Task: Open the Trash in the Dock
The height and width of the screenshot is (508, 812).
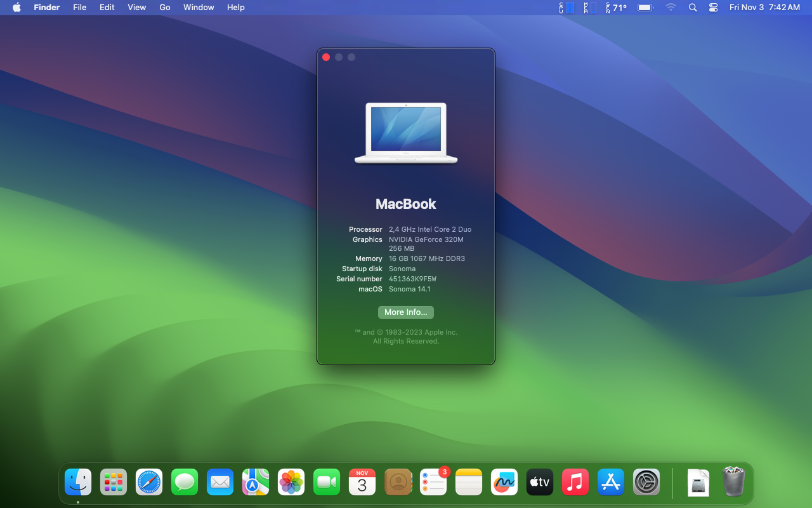Action: (x=734, y=481)
